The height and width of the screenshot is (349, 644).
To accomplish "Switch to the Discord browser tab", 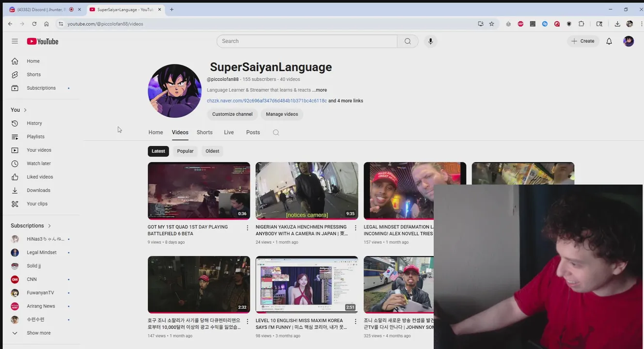I will tap(45, 9).
